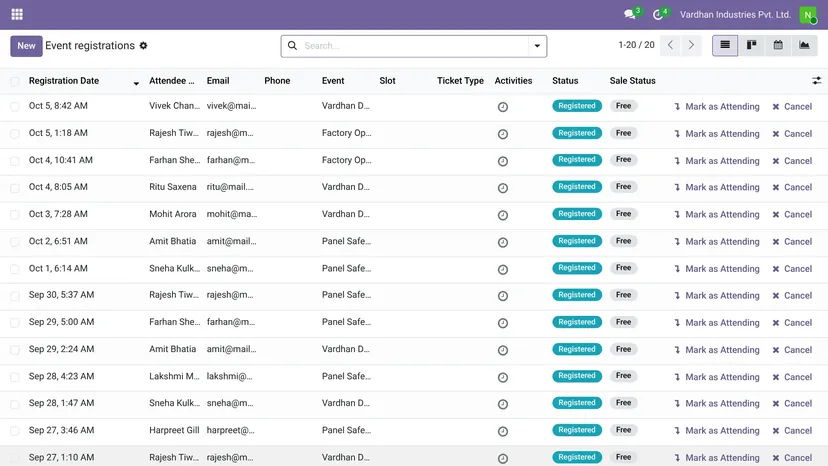
Task: Open activity clock for Oct 3, 7:28 AM row
Action: (x=503, y=215)
